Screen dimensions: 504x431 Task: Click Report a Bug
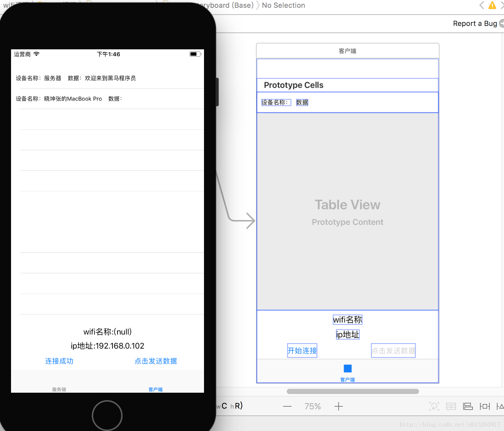pyautogui.click(x=475, y=23)
